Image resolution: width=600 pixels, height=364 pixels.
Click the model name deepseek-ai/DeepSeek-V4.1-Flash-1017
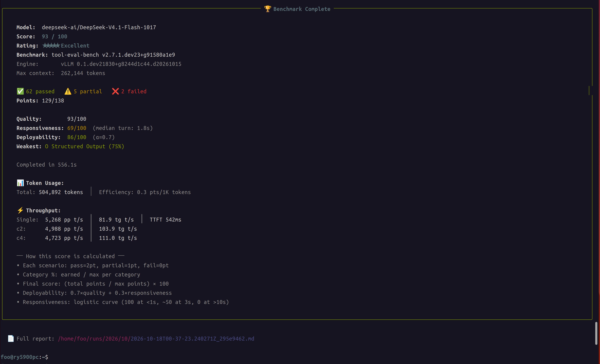click(99, 27)
